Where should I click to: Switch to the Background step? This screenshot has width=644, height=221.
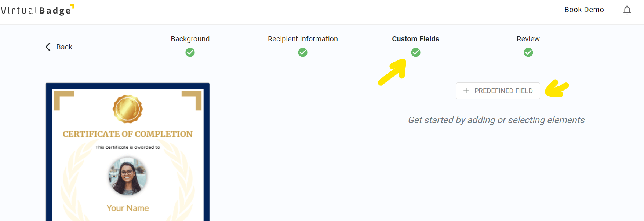(x=190, y=39)
